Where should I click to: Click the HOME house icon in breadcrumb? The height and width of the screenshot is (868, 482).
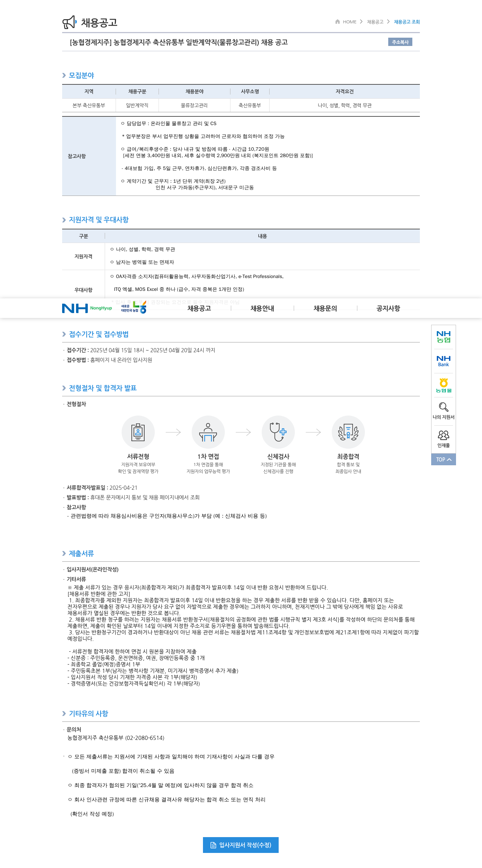click(337, 21)
